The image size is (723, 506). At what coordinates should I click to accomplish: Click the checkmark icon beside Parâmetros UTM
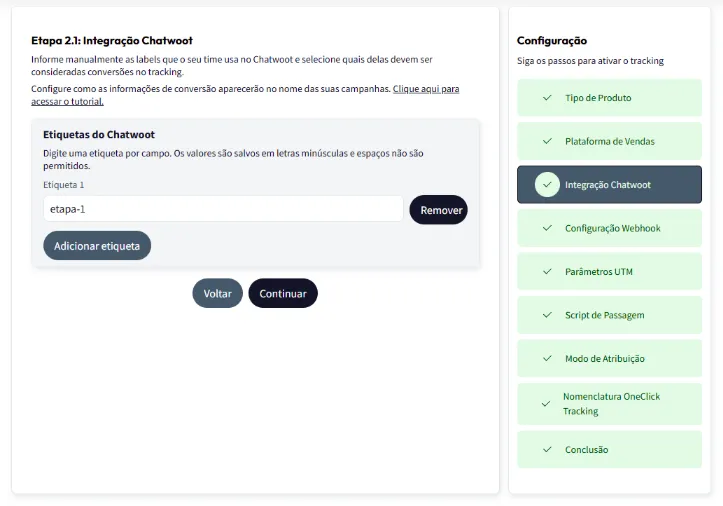[547, 272]
